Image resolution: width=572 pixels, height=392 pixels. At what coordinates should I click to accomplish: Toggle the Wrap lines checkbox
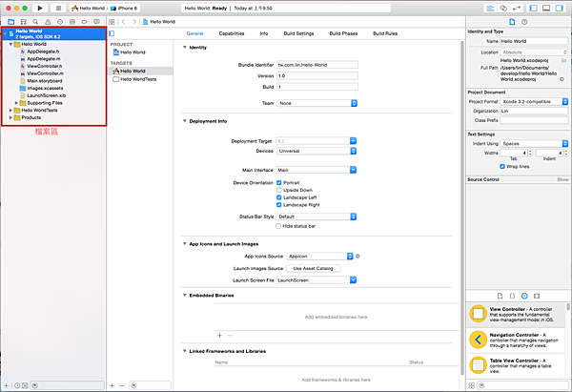pyautogui.click(x=502, y=167)
